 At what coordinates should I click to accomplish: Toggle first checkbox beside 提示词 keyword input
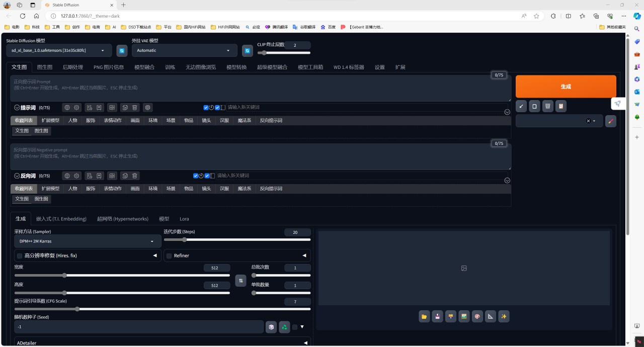pos(206,108)
